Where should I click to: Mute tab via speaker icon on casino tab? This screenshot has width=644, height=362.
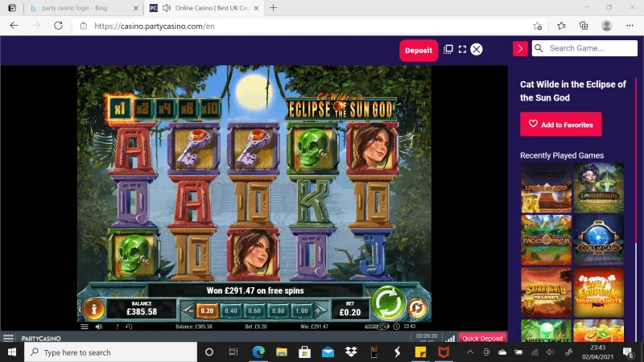[x=167, y=8]
